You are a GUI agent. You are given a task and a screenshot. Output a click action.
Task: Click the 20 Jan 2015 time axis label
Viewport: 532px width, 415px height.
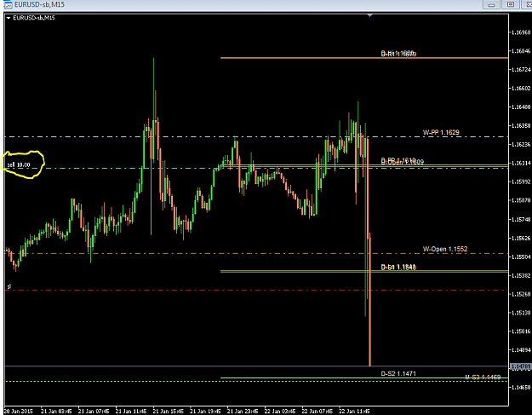(19, 412)
